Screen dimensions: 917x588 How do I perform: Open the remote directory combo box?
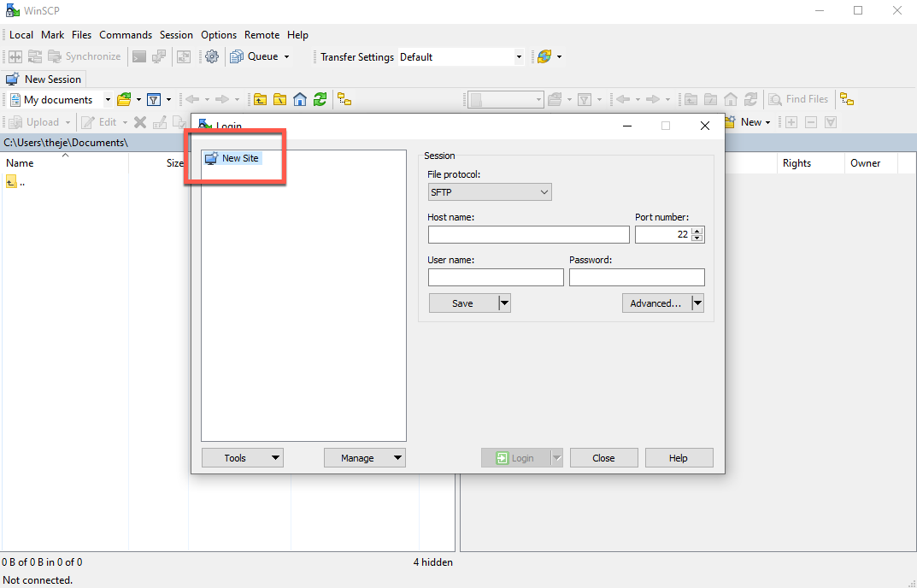[506, 99]
